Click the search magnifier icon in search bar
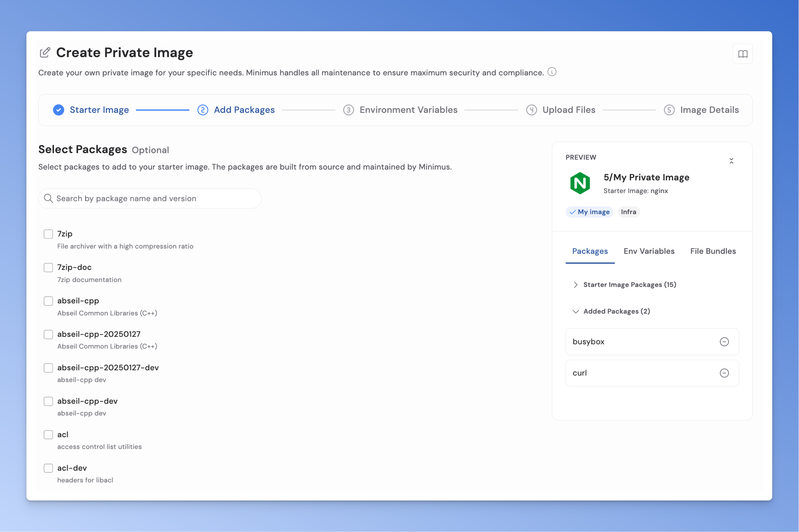799x532 pixels. point(49,198)
